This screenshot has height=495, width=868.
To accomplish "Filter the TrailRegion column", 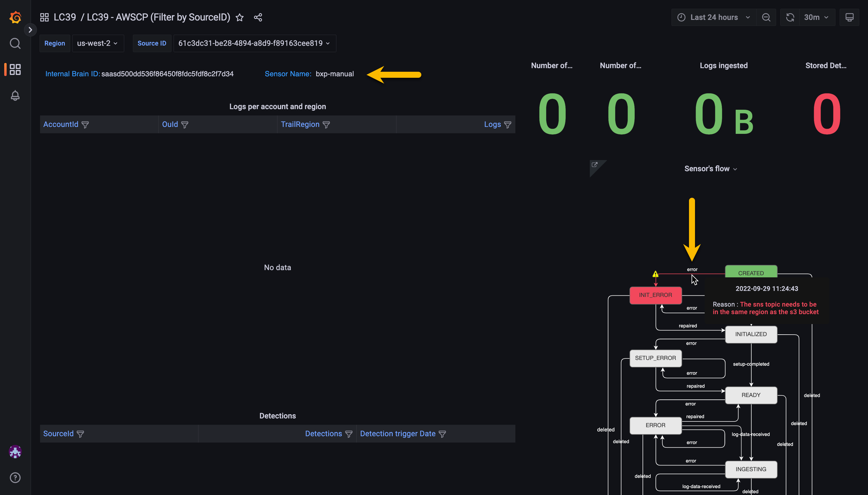I will tap(326, 125).
